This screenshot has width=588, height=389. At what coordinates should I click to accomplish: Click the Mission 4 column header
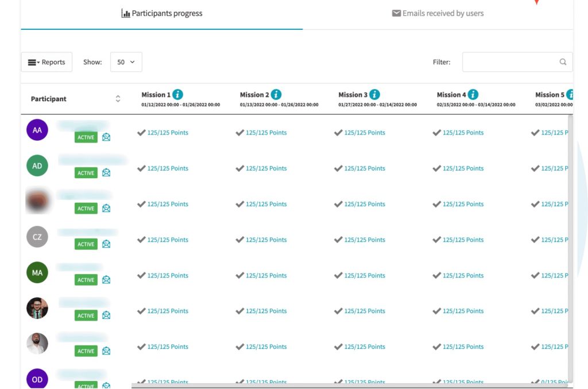[x=451, y=95]
